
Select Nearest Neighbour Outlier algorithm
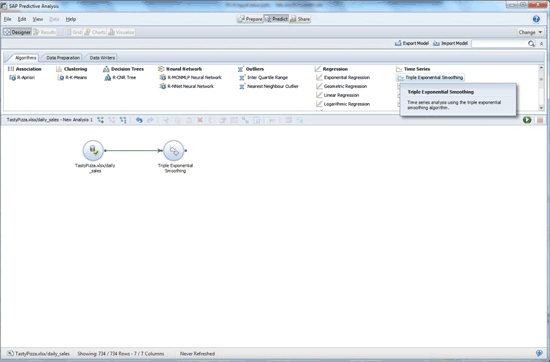click(x=269, y=86)
